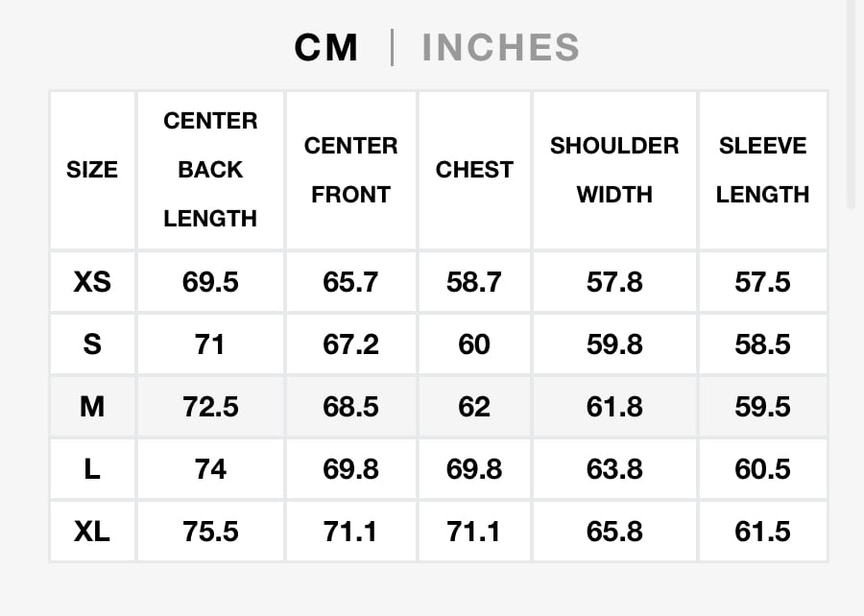This screenshot has height=616, width=864.
Task: Click the XL sleeve length value 61.5
Action: [x=762, y=531]
